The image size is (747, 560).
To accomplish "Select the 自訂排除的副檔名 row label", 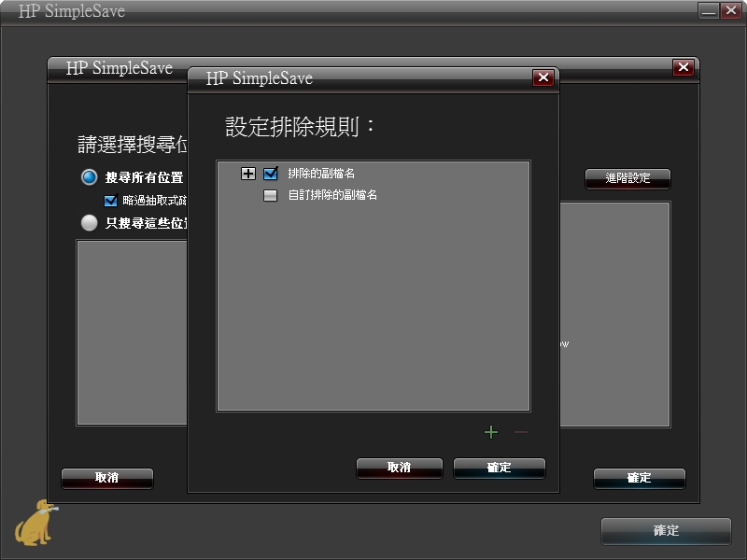I will pyautogui.click(x=332, y=195).
